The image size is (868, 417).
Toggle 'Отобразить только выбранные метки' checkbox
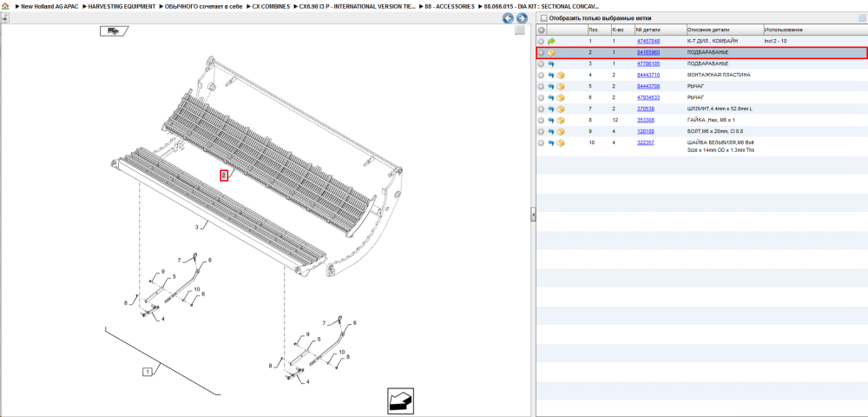point(543,18)
